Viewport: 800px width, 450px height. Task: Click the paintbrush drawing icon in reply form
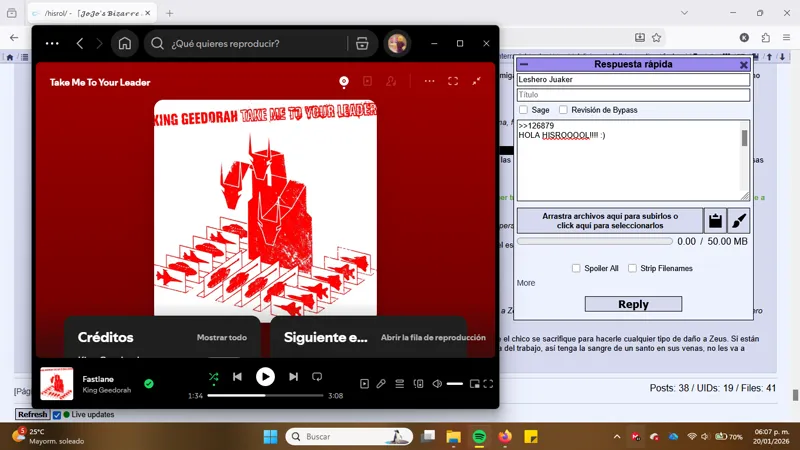pyautogui.click(x=739, y=221)
